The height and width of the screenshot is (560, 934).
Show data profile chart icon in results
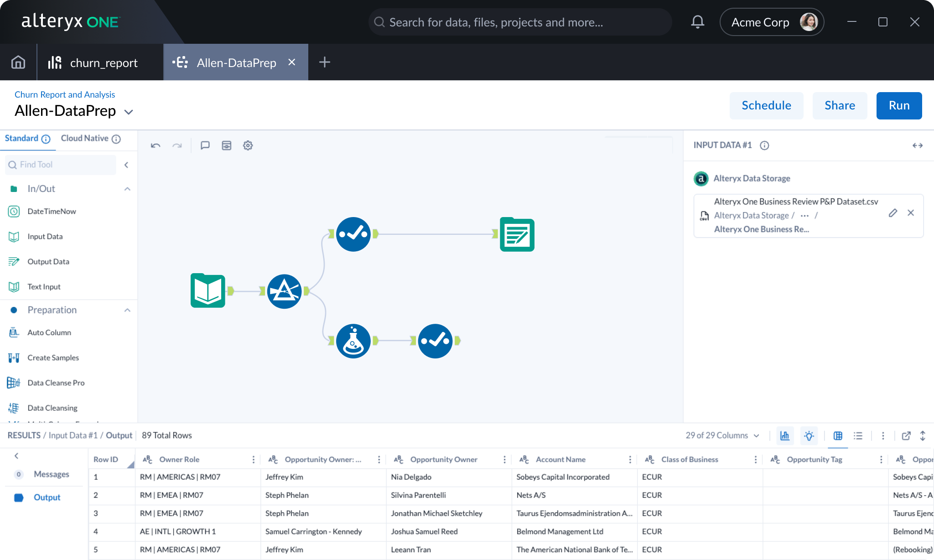point(784,436)
